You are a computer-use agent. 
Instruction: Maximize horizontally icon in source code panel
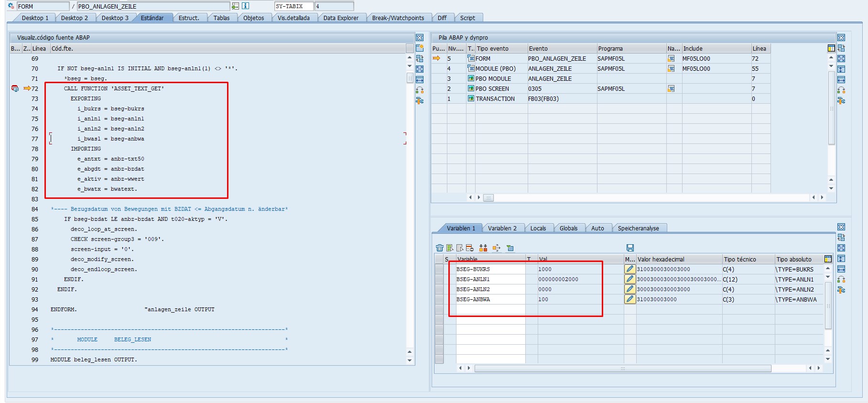pyautogui.click(x=420, y=79)
